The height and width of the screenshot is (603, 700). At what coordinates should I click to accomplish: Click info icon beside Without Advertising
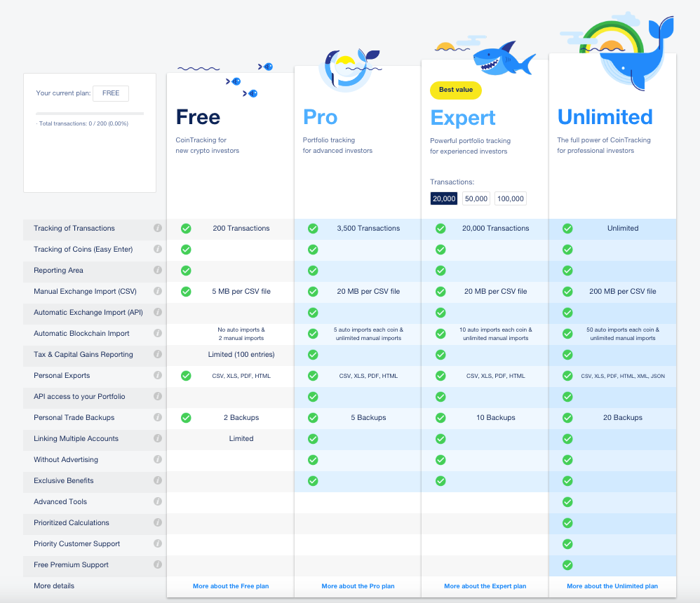(158, 459)
